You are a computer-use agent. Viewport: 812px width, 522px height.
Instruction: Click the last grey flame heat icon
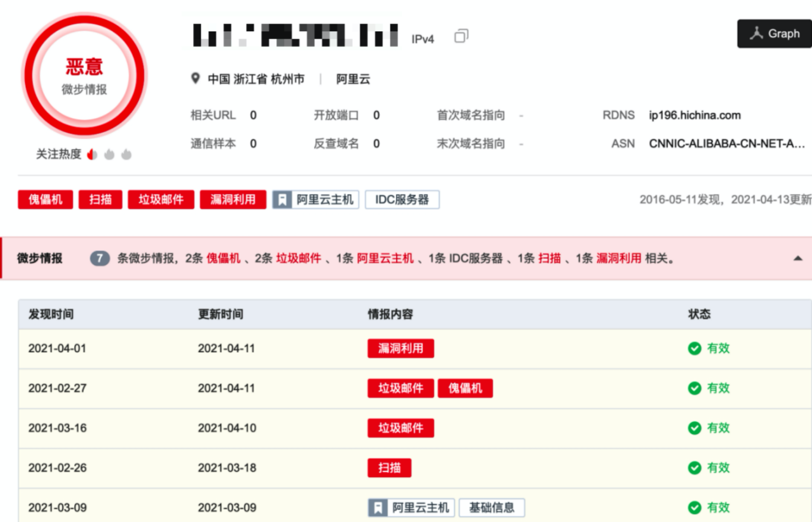(126, 155)
